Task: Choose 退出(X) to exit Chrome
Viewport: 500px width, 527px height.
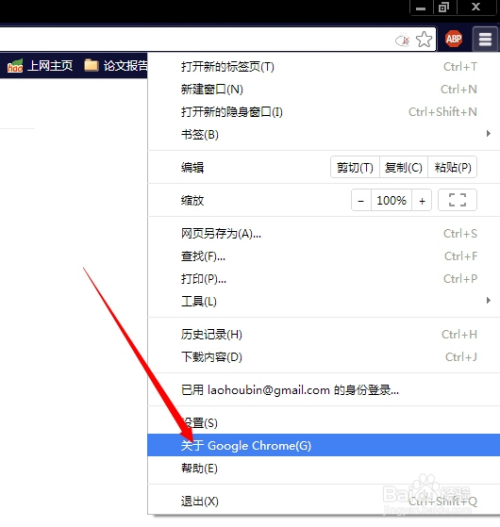Action: pyautogui.click(x=324, y=501)
